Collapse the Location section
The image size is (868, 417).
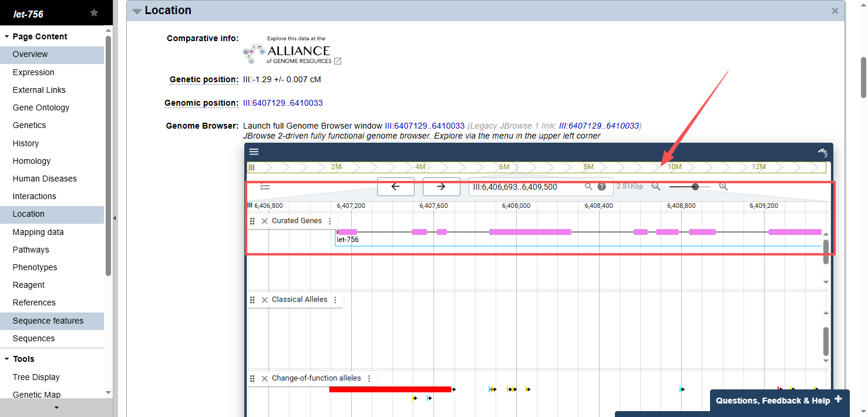pyautogui.click(x=137, y=11)
